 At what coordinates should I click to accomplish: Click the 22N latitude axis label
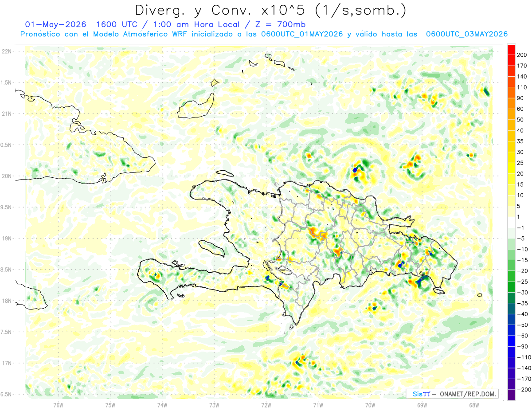[7, 51]
